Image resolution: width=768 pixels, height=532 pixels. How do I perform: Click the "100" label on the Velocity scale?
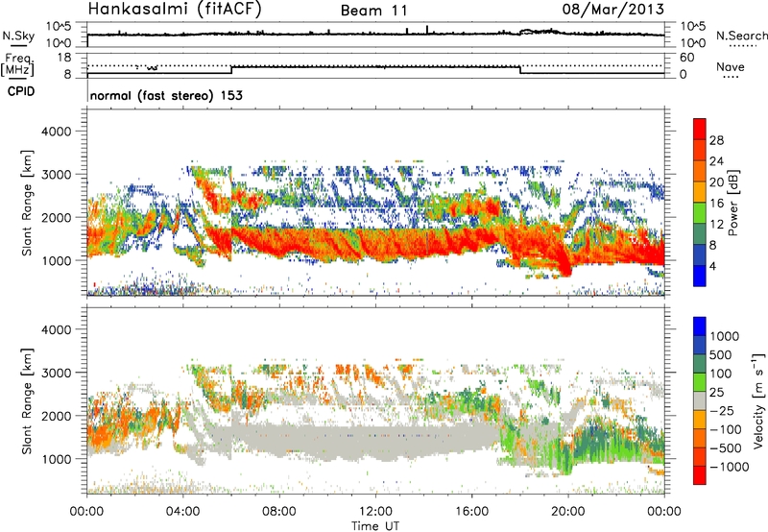coord(721,374)
